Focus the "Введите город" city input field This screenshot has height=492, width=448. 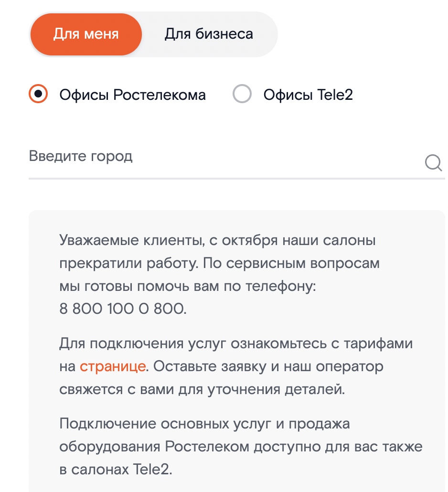click(220, 157)
